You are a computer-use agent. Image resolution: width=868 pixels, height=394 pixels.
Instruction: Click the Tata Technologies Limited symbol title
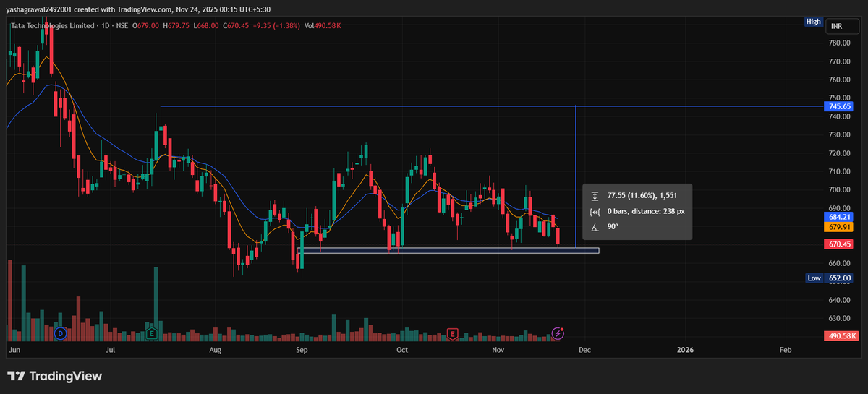click(x=53, y=26)
